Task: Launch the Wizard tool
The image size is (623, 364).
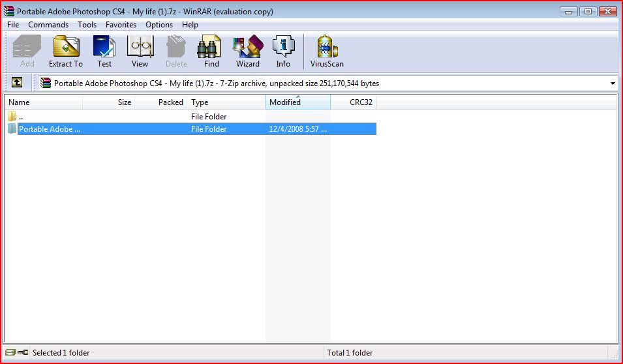Action: 248,52
